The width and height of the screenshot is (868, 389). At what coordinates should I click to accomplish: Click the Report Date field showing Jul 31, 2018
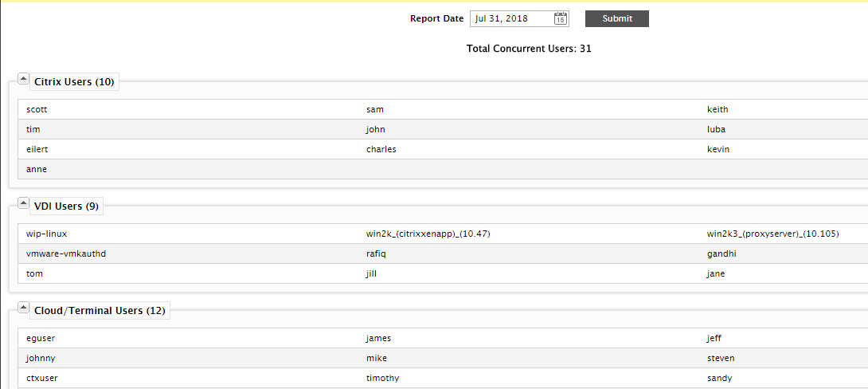click(519, 18)
